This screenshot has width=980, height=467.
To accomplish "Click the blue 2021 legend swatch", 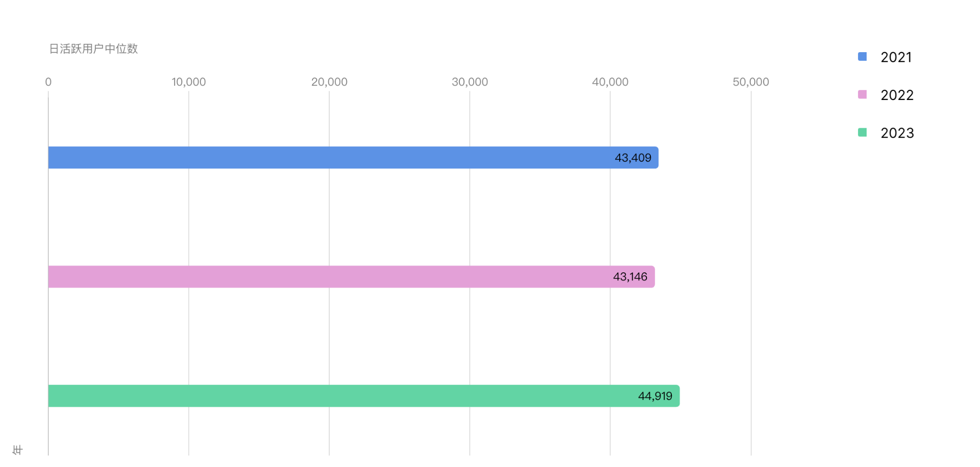I will coord(862,56).
